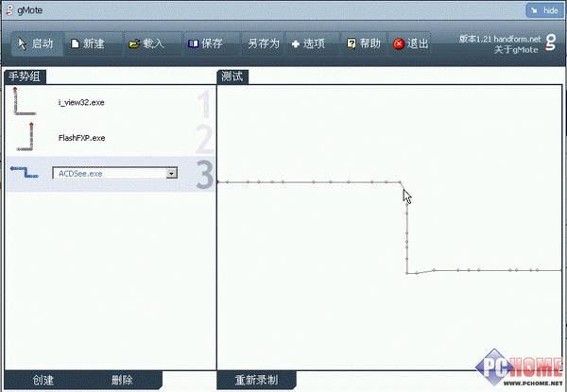Expand the ACDSee.exe dropdown arrow
The image size is (567, 392).
click(171, 174)
